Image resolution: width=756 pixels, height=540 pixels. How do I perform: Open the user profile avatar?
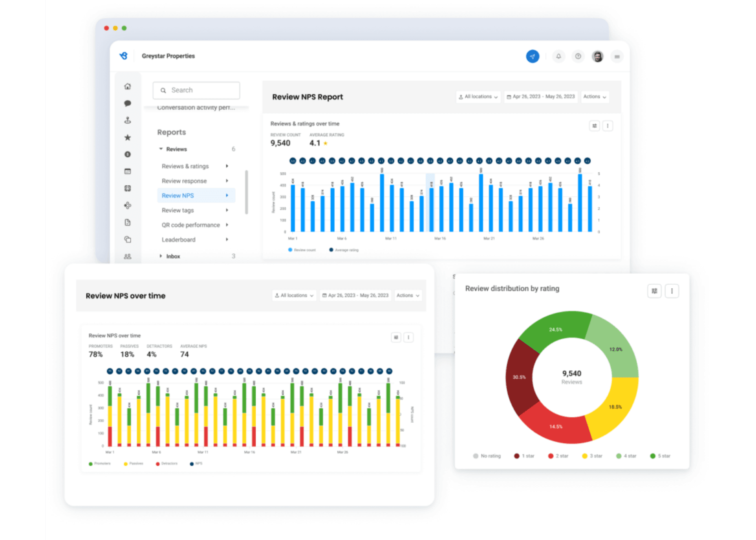[597, 57]
